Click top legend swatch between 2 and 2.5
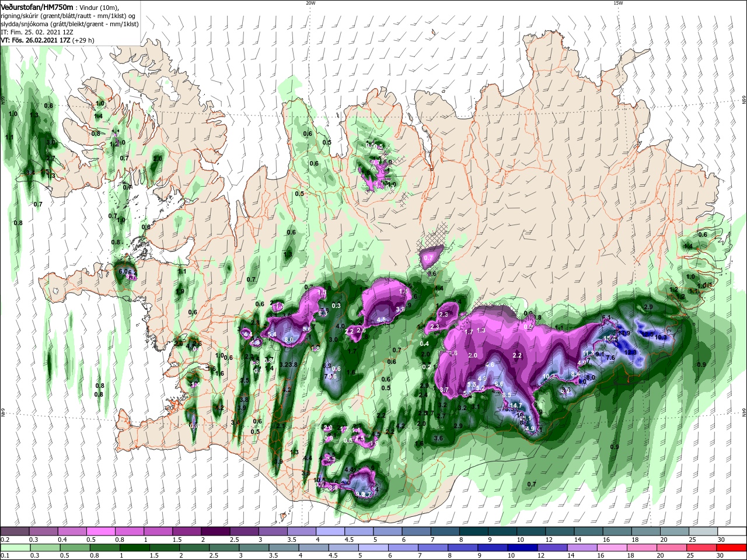 point(215,531)
